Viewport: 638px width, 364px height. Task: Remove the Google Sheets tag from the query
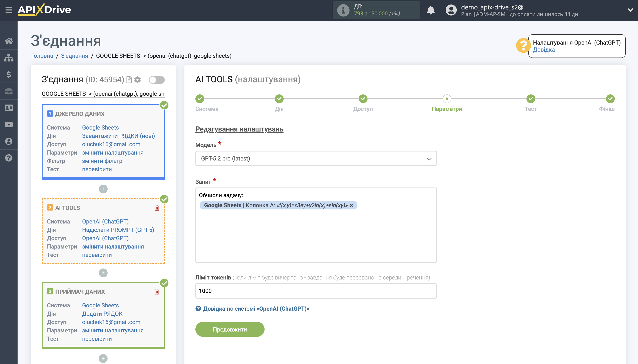[x=352, y=205]
